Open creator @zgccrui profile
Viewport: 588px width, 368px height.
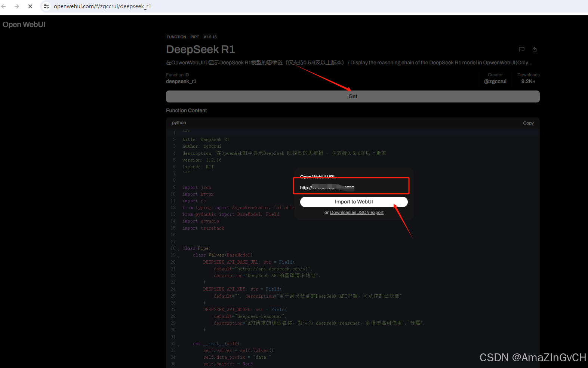(495, 81)
